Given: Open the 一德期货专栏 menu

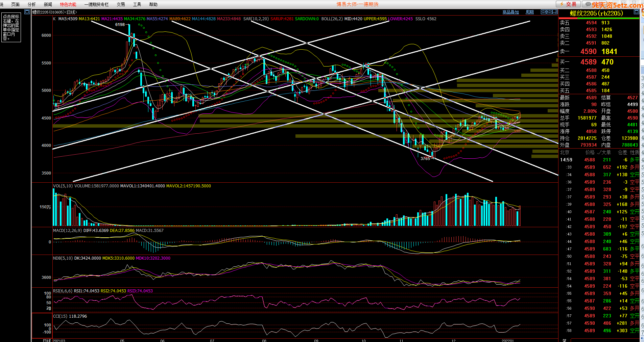Looking at the screenshot, I should [96, 4].
